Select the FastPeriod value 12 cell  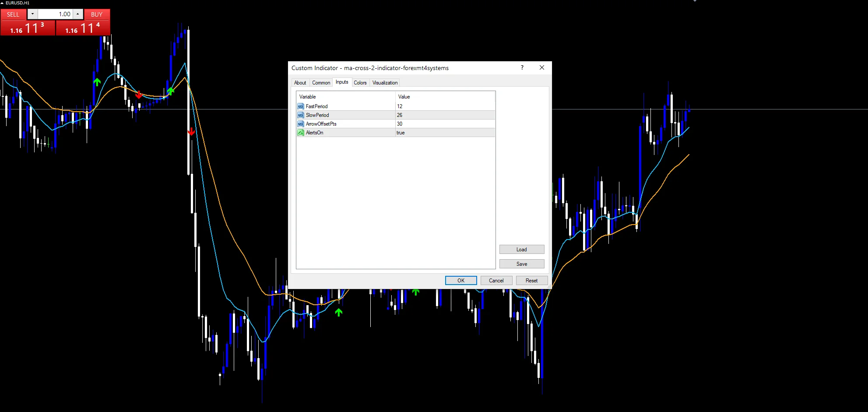(445, 106)
